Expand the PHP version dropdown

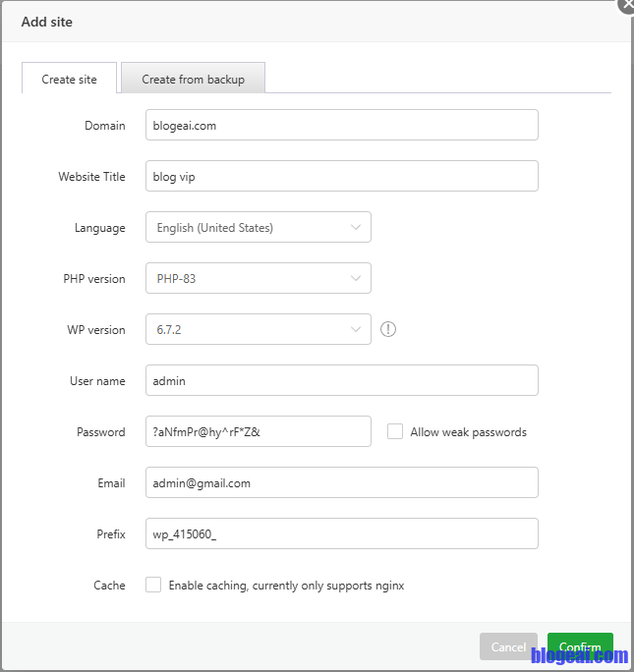click(x=258, y=279)
